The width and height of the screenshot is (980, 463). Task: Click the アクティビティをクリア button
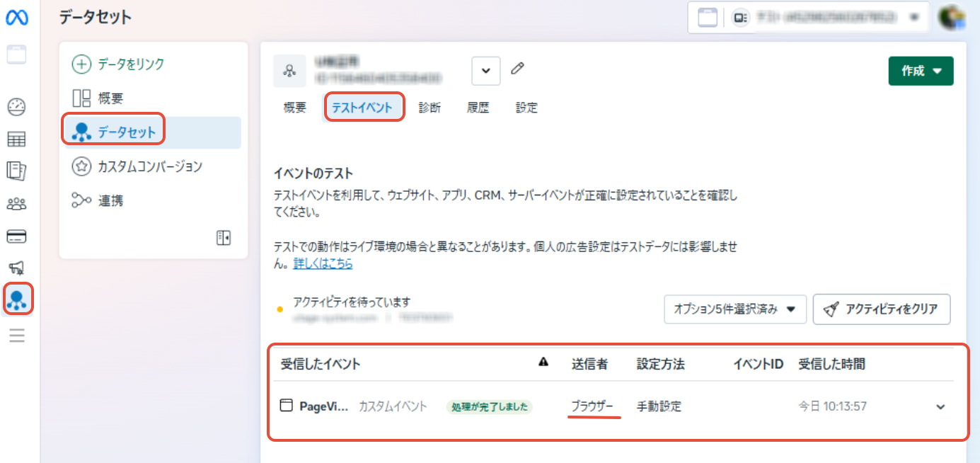[881, 309]
